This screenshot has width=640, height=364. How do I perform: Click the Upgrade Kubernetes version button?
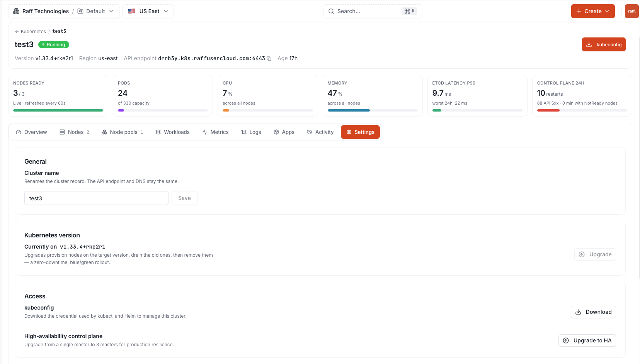click(x=595, y=254)
